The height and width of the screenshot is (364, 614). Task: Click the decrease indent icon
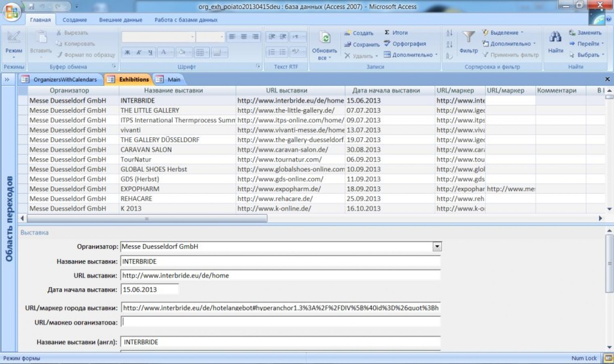tap(272, 36)
